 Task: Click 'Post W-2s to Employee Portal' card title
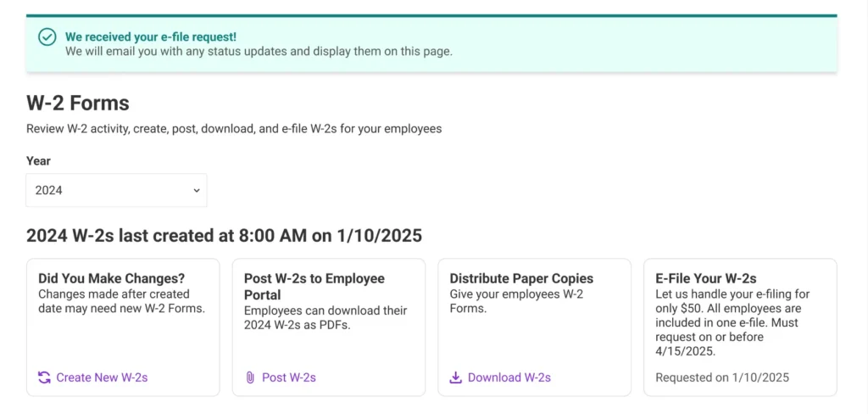314,287
